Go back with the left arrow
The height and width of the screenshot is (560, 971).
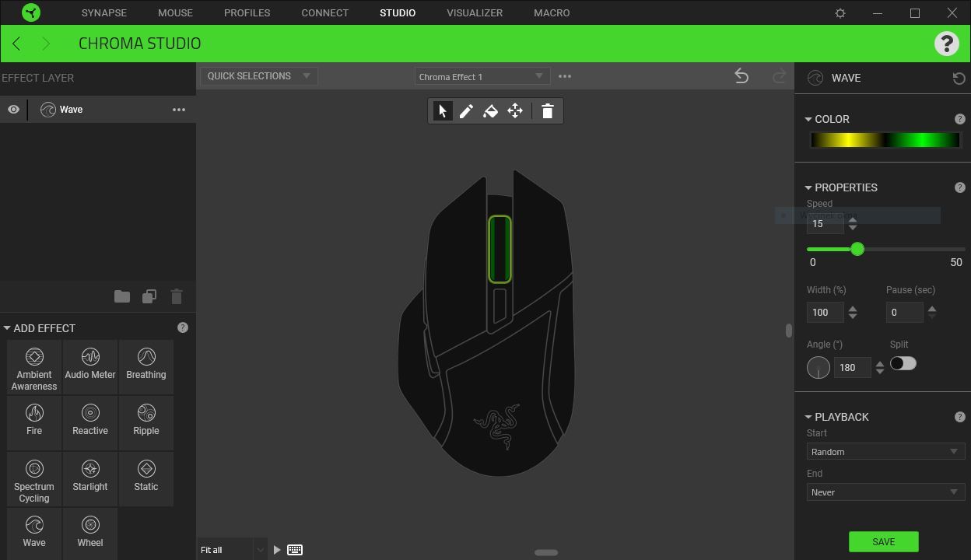(x=16, y=44)
